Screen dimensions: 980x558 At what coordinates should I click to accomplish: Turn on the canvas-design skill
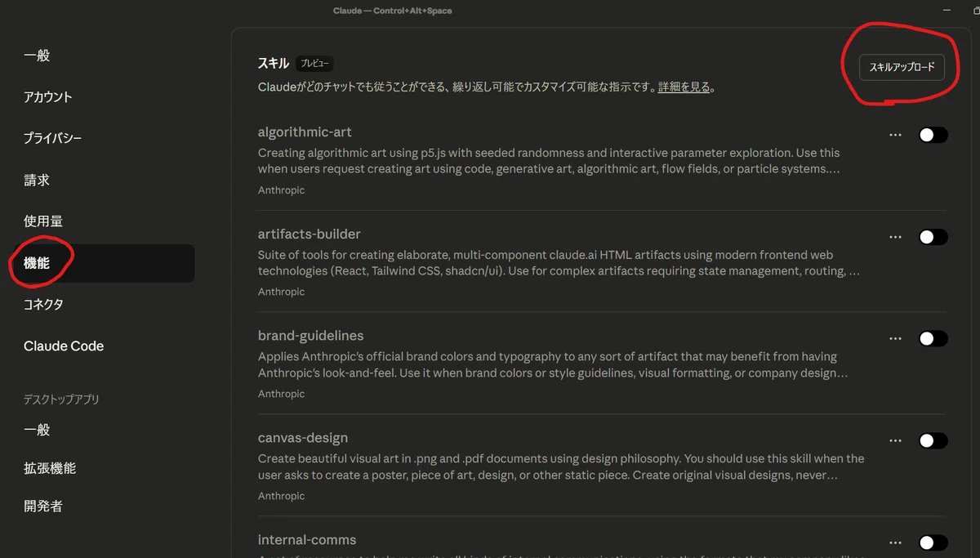point(933,441)
